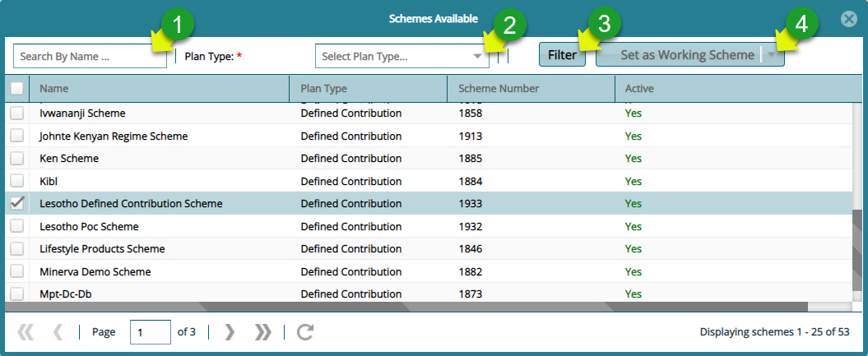Viewport: 868px width, 356px height.
Task: Select the Ken Scheme name
Action: pos(69,159)
